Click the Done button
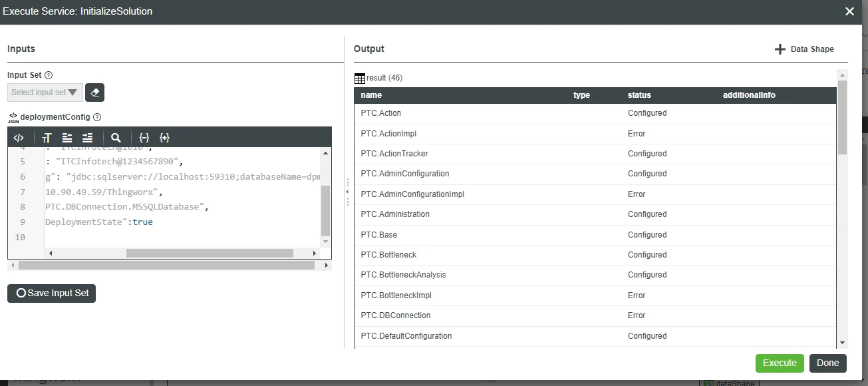 tap(828, 363)
